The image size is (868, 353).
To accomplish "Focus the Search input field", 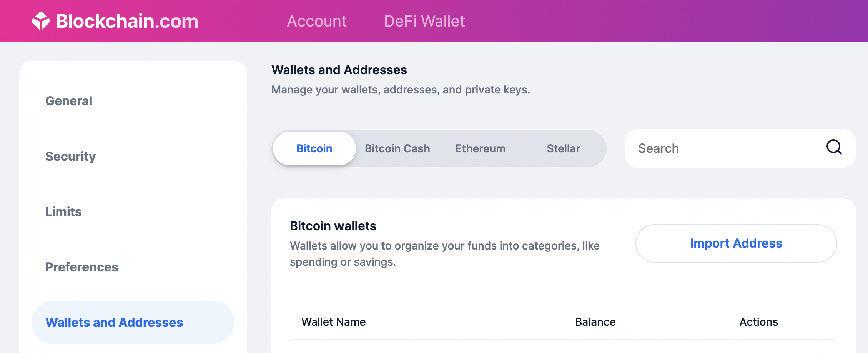I will (x=740, y=148).
